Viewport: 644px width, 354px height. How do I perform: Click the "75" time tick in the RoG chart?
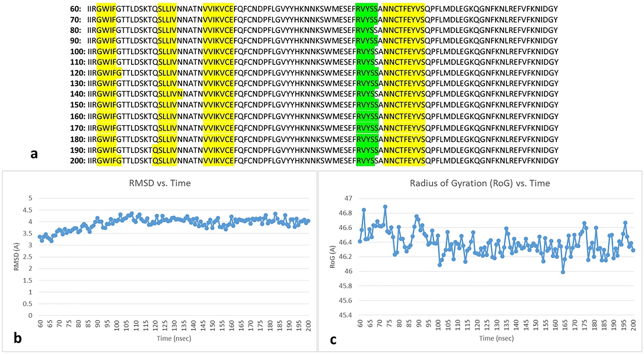coord(389,324)
